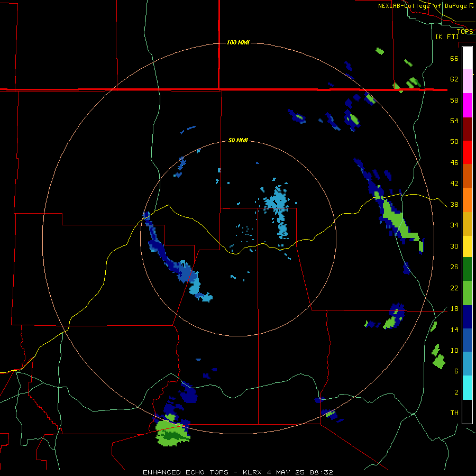476x476 pixels.
Task: Click the magenta swatch near 58
Action: (x=467, y=105)
